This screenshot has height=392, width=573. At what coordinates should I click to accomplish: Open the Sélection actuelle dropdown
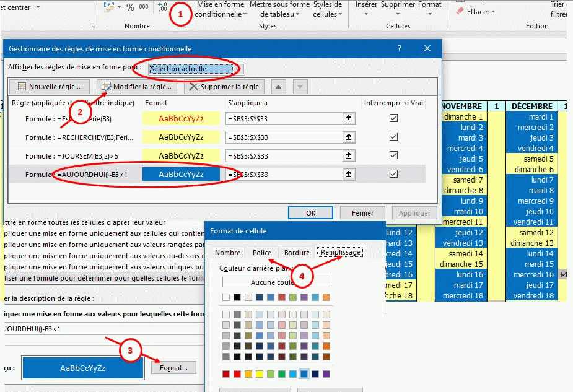click(196, 69)
